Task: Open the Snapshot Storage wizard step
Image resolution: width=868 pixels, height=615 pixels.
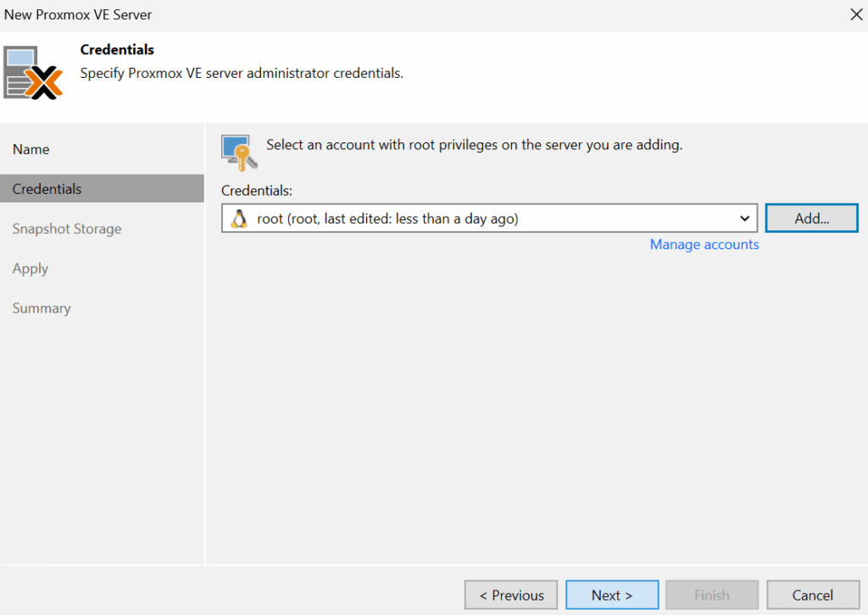Action: 67,229
